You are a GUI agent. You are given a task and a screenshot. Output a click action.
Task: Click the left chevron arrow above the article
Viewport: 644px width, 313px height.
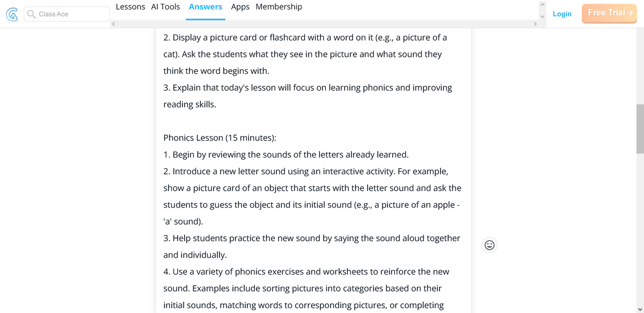pyautogui.click(x=113, y=24)
